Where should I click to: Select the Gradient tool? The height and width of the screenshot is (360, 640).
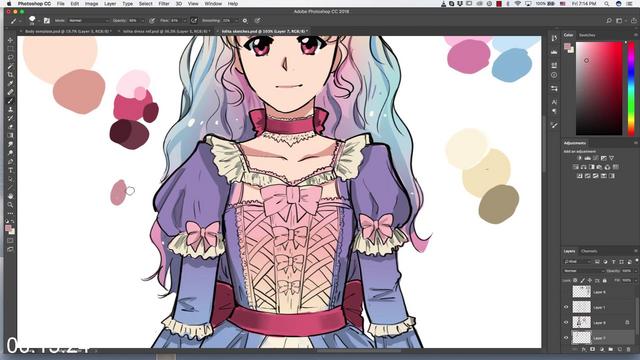pos(10,135)
